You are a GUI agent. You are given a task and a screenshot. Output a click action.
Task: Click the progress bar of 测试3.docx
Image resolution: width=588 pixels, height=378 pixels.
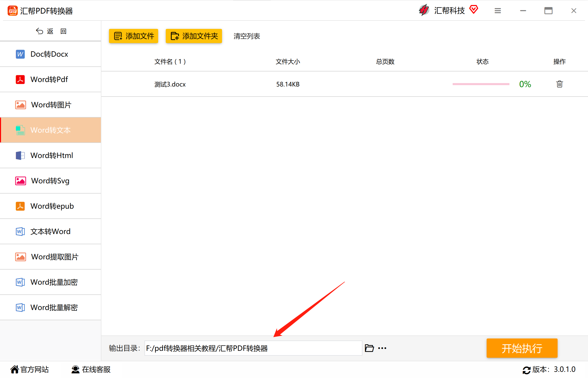(481, 84)
